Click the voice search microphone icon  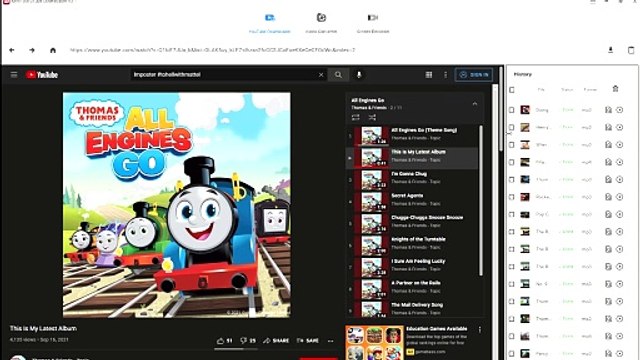[x=359, y=75]
